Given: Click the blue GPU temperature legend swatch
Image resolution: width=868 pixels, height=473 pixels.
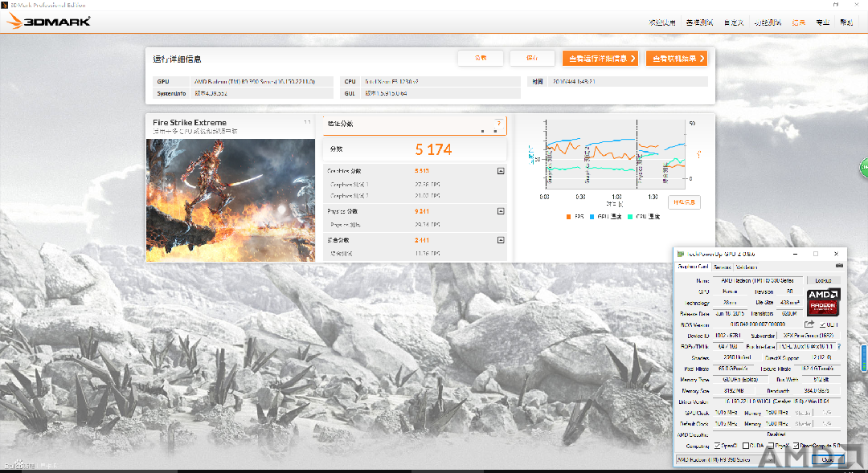Looking at the screenshot, I should [x=592, y=217].
